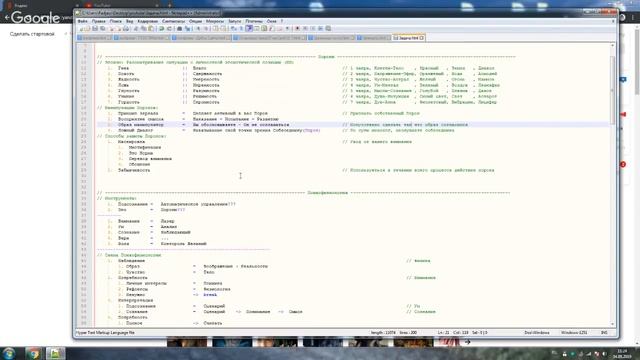Image resolution: width=640 pixels, height=360 pixels.
Task: Open the Поиск menu
Action: pos(116,21)
